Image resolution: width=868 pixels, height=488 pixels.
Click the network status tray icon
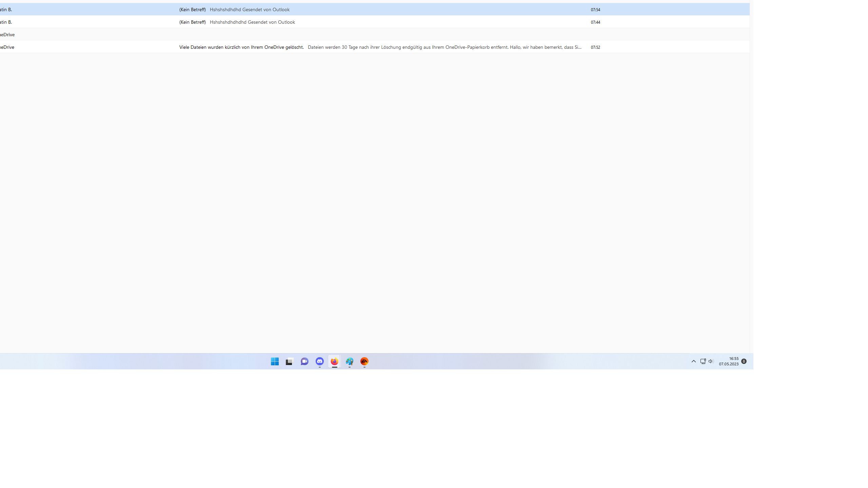coord(703,361)
